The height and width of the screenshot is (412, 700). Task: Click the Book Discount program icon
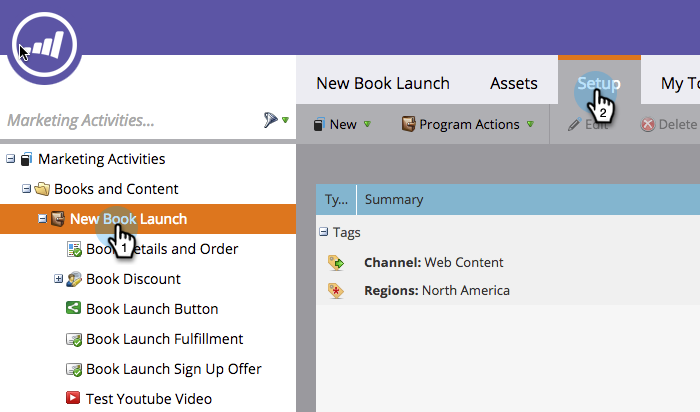[x=73, y=279]
